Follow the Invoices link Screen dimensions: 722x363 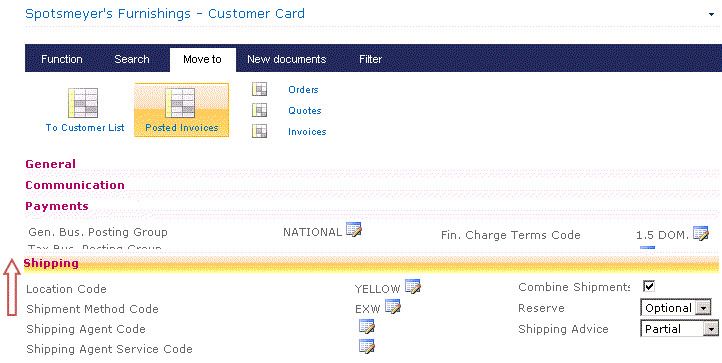[307, 132]
